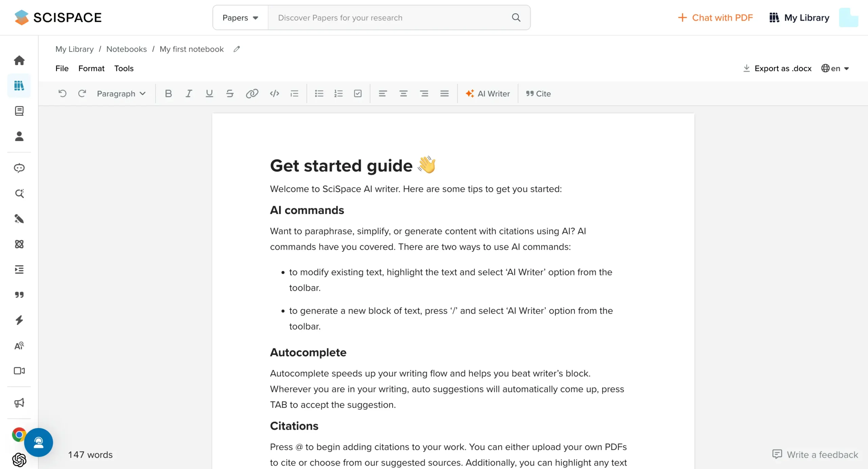This screenshot has height=469, width=868.
Task: Click the search magnifier icon
Action: (516, 17)
